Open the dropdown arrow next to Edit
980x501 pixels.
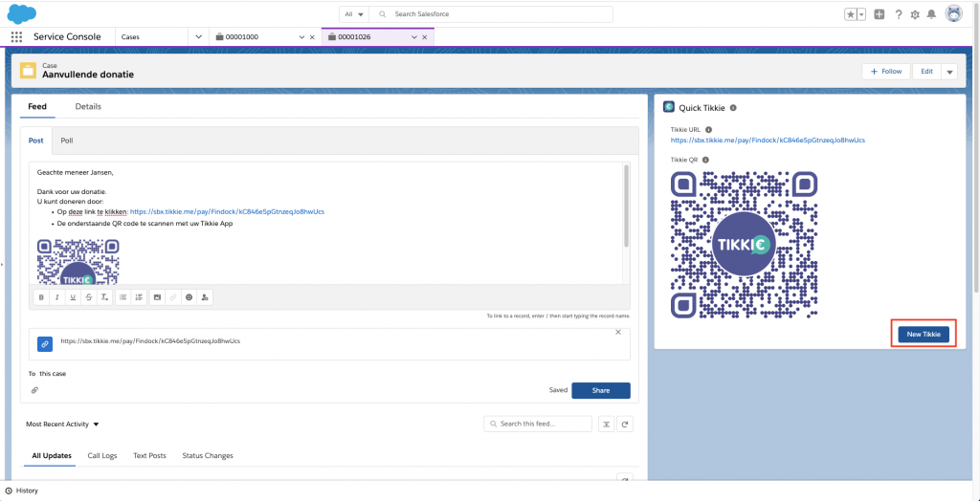tap(949, 72)
